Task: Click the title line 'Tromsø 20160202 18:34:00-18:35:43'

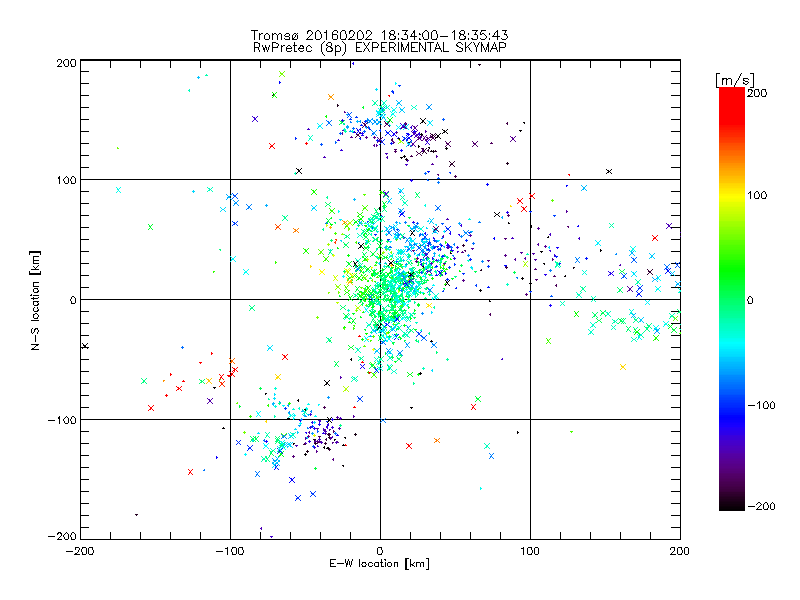Action: (x=379, y=35)
